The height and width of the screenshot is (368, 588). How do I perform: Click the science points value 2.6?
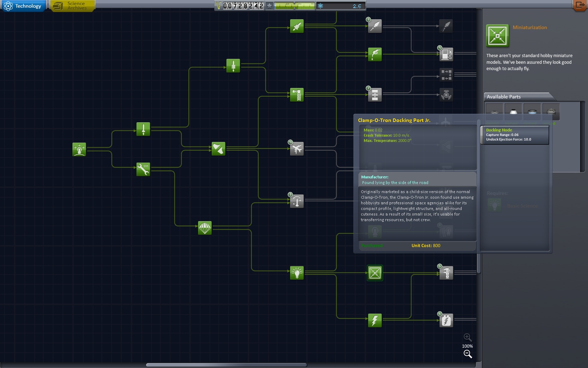(357, 6)
